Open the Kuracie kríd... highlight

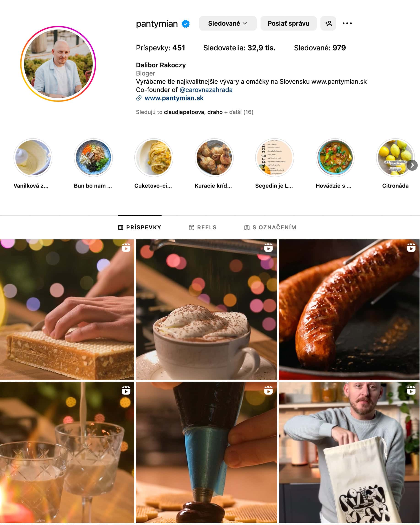214,158
